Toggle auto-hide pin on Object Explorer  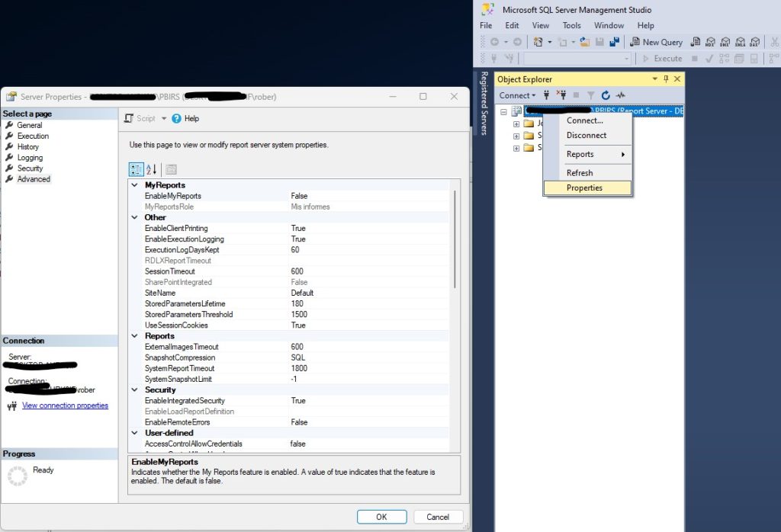[x=665, y=79]
